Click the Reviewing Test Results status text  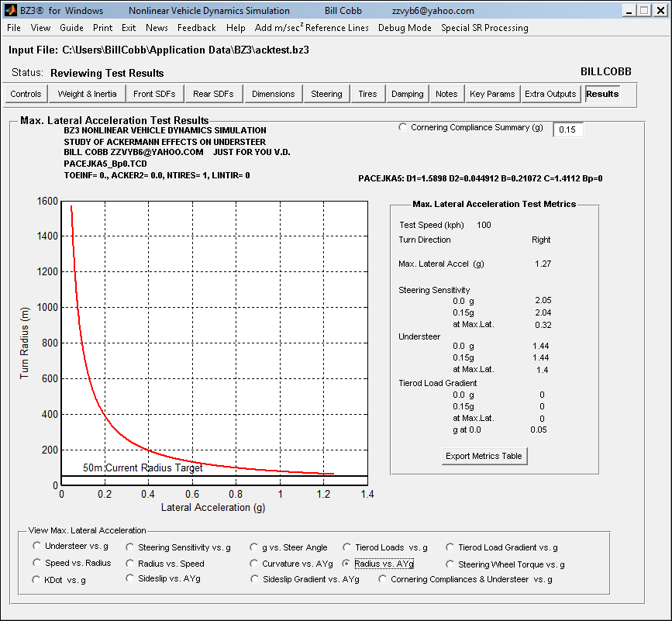point(107,73)
